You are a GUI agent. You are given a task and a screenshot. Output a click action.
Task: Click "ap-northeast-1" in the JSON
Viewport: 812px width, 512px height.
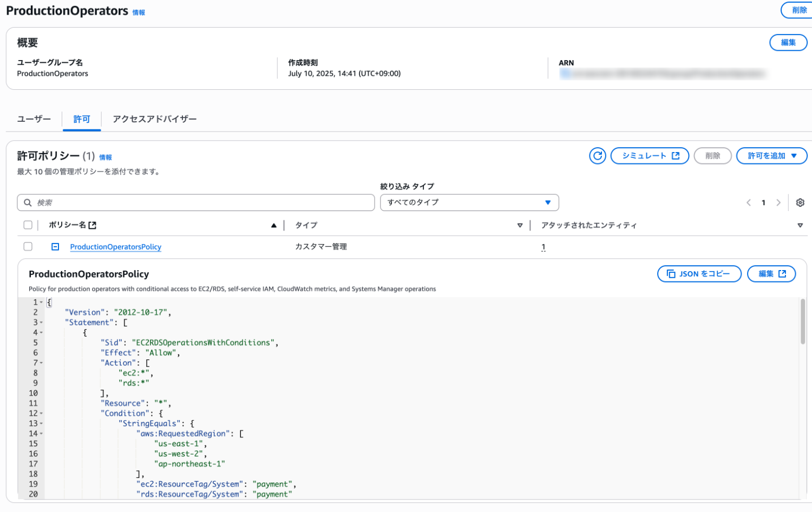click(x=189, y=464)
